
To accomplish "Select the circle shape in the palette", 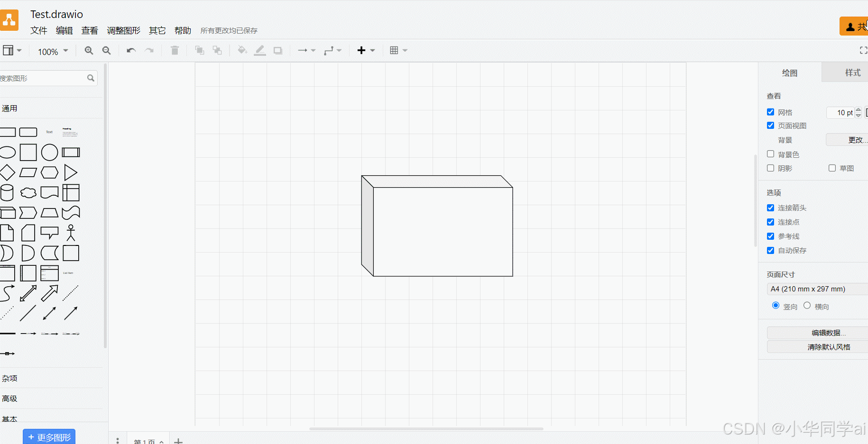I will 49,152.
